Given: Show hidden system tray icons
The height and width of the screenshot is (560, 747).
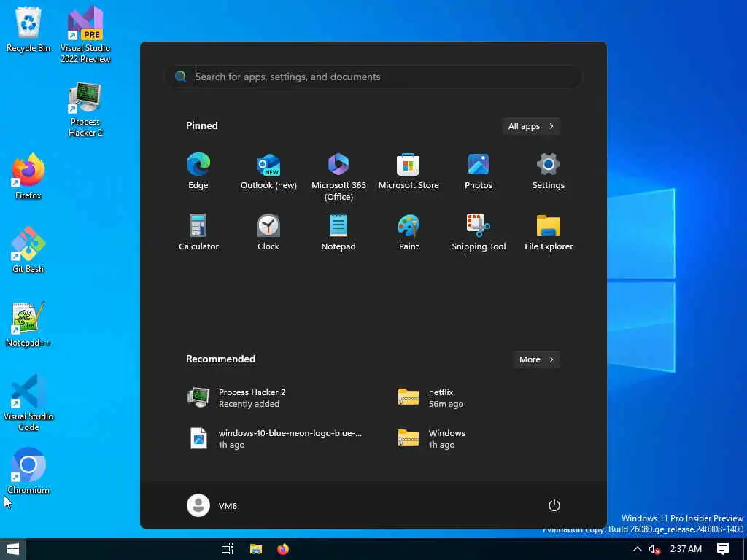Looking at the screenshot, I should coord(637,549).
